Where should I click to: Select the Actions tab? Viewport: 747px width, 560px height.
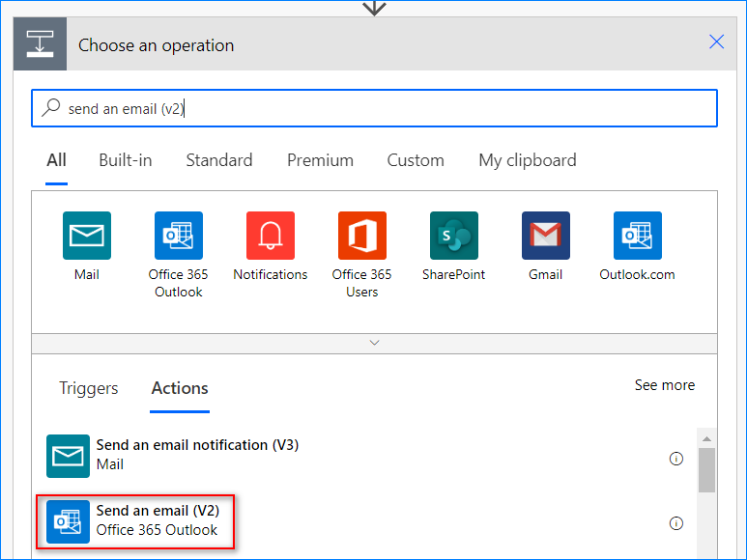180,388
